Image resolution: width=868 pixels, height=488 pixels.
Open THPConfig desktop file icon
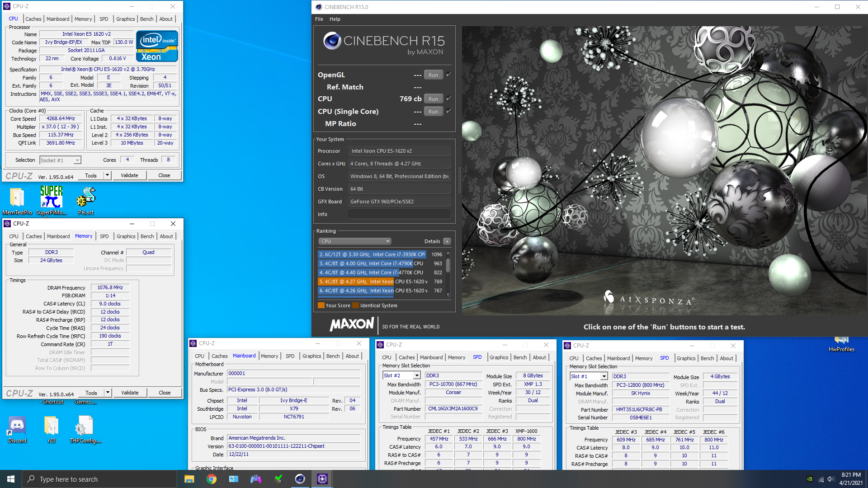85,430
